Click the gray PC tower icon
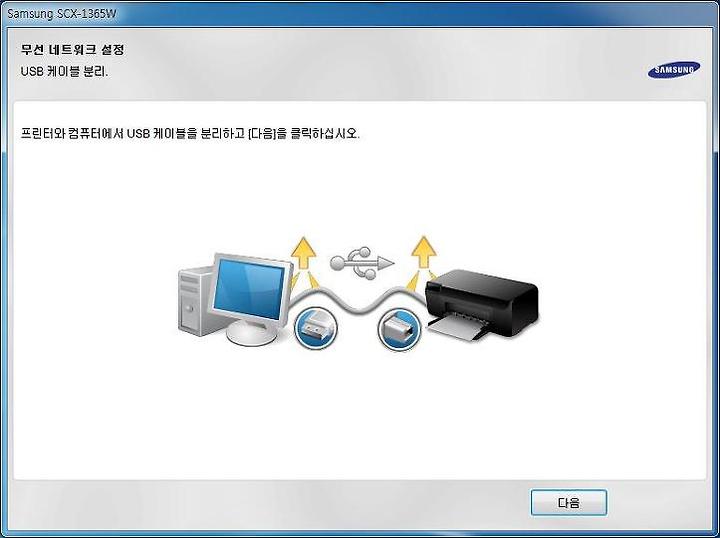720x538 pixels. coord(195,301)
